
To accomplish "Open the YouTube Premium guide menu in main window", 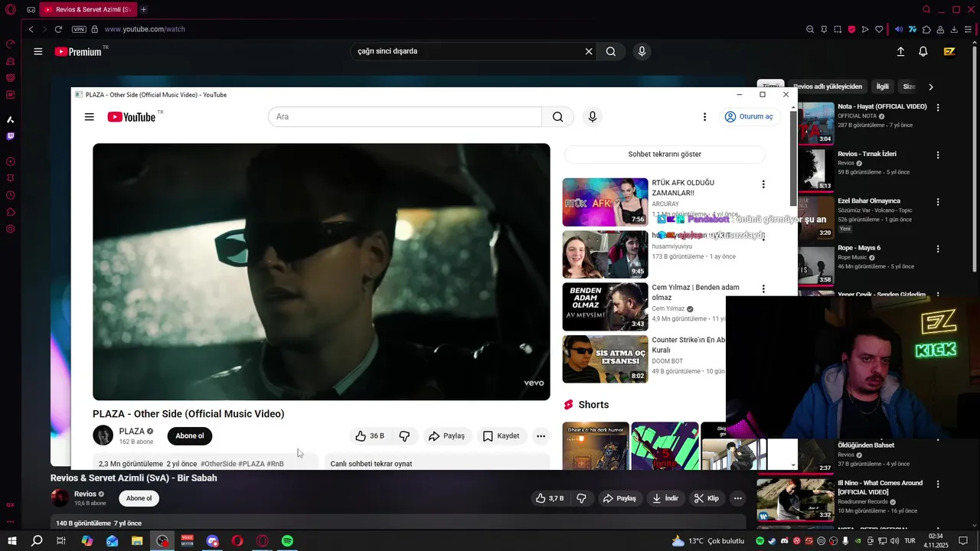I will [x=38, y=51].
